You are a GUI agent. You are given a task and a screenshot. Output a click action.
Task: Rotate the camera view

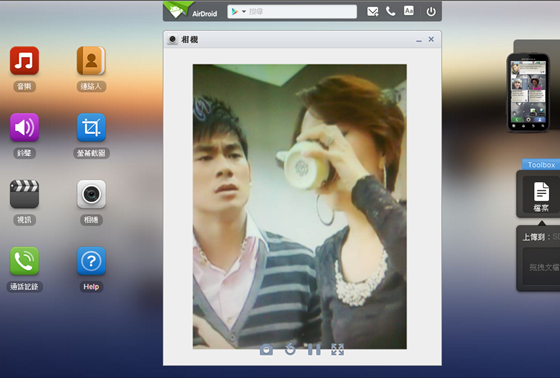click(x=290, y=349)
